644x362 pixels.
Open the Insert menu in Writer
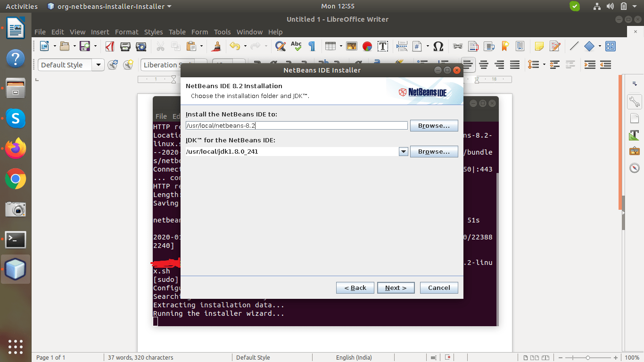click(100, 32)
